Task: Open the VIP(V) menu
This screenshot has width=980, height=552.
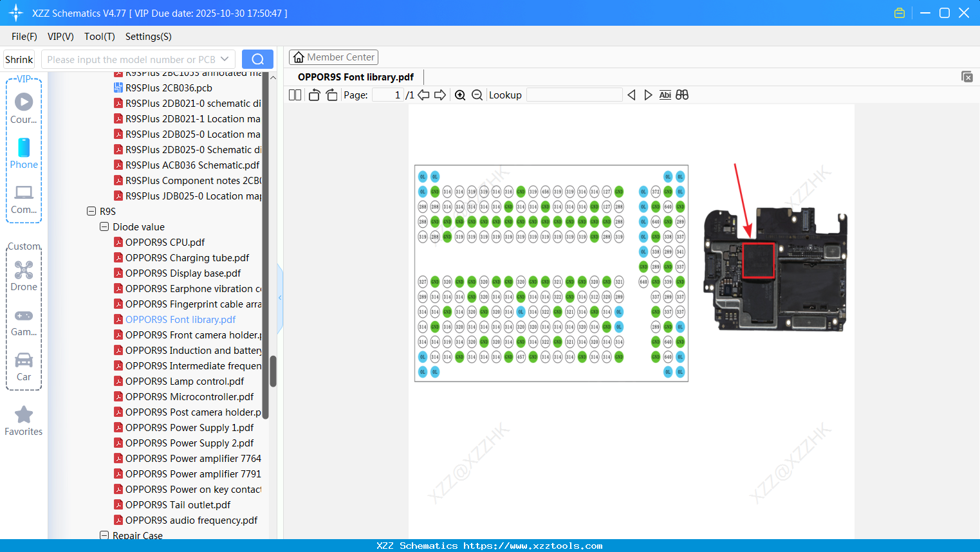Action: click(60, 37)
